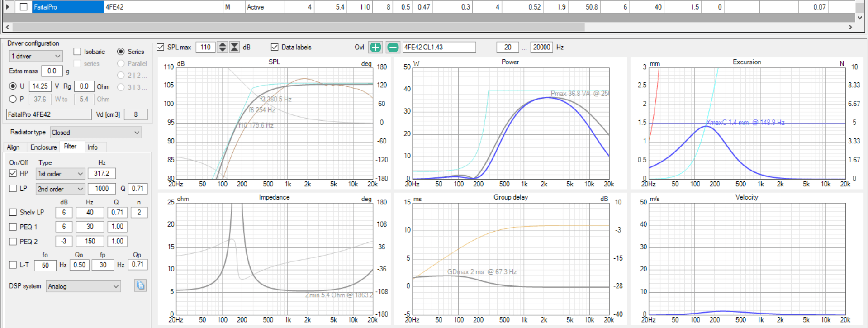
Task: Open the 1 driver dropdown
Action: click(x=36, y=56)
